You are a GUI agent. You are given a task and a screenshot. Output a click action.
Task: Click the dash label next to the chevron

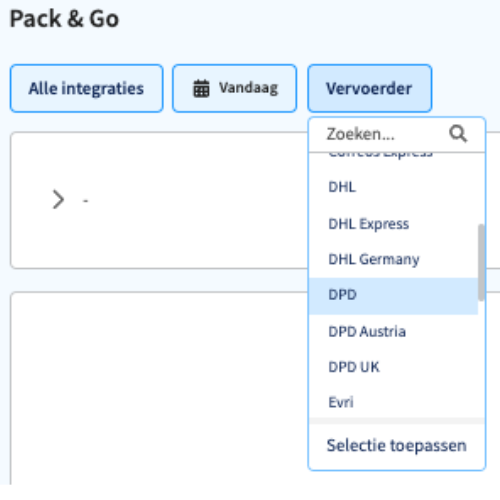point(86,201)
